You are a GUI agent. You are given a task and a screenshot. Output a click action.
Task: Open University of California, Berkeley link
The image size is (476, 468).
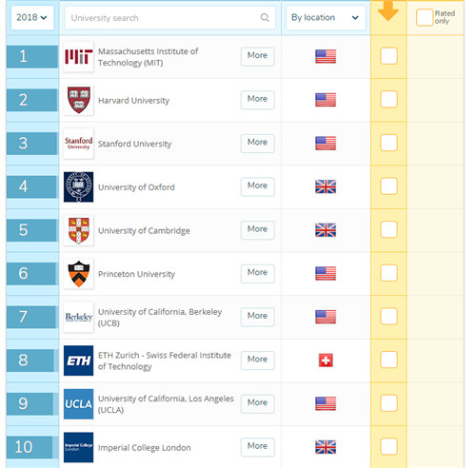pos(160,318)
